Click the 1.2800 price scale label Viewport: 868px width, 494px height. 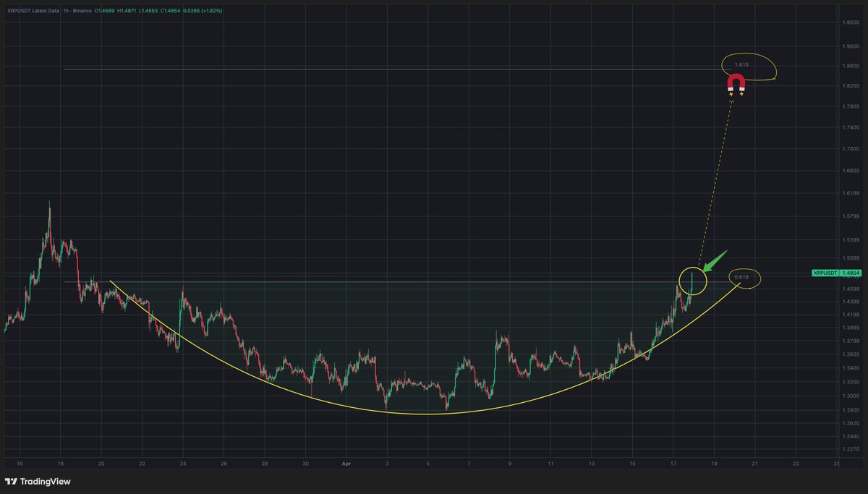coord(850,410)
